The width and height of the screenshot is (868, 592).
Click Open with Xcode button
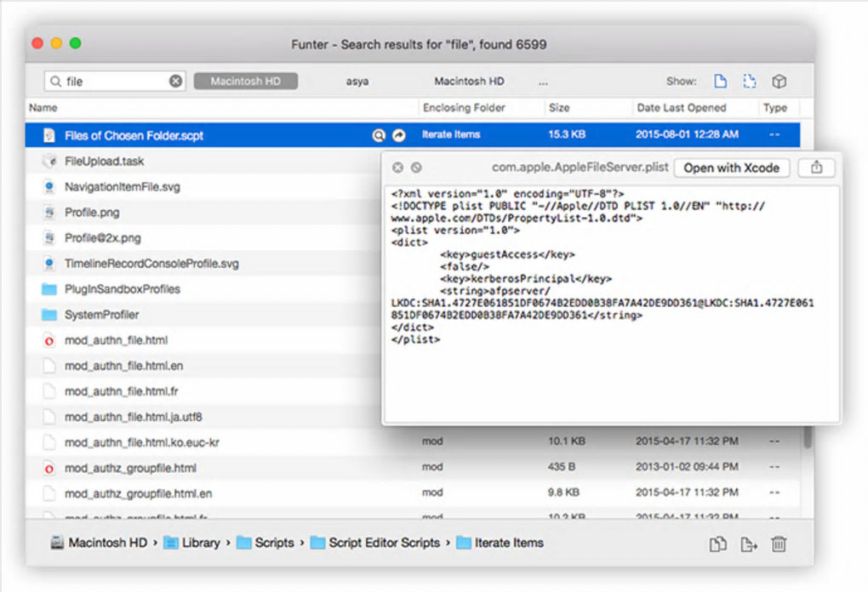point(731,168)
